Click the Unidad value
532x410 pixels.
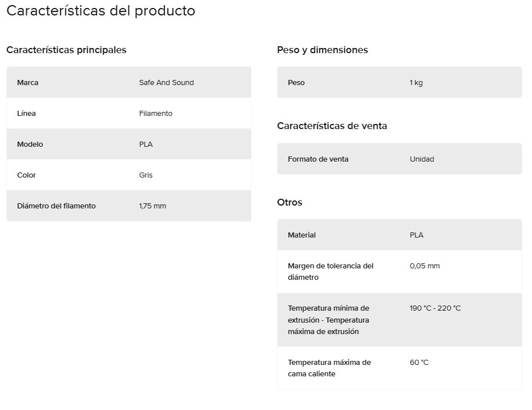tap(422, 159)
